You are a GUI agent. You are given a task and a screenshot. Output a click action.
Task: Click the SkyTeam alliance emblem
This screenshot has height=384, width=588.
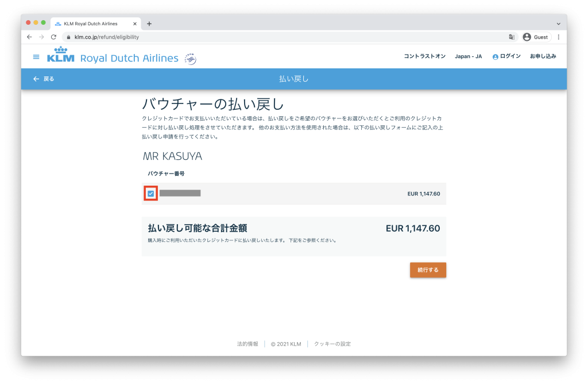(190, 59)
